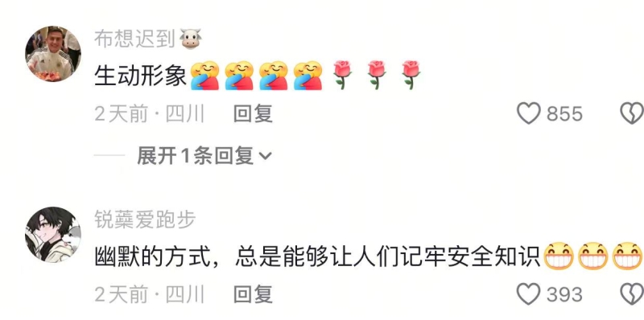
Task: Open username 锐藻爱跑步
Action: [145, 219]
